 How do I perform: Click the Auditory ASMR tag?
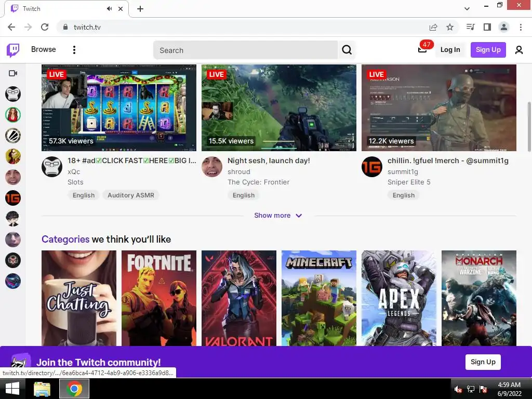tap(131, 195)
